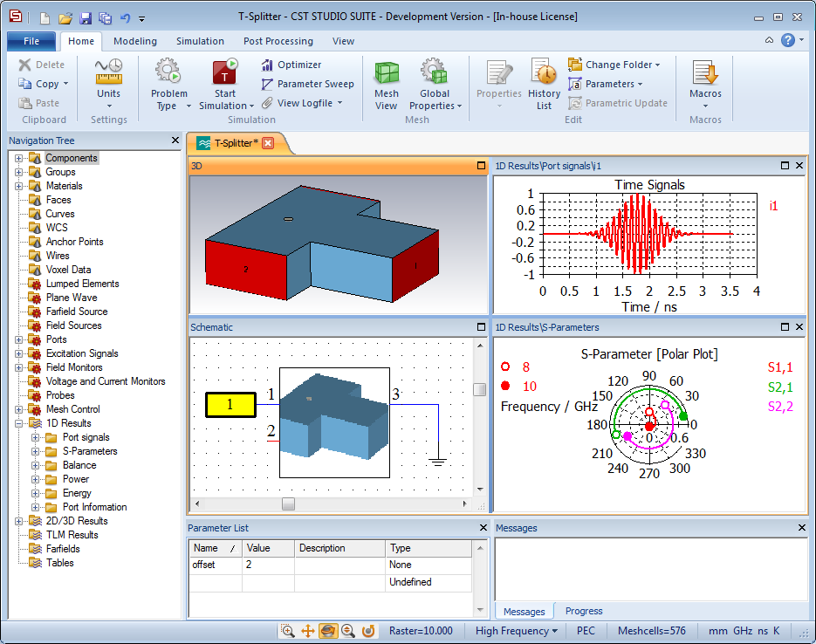Select the Farfield Source tree item

click(x=77, y=312)
